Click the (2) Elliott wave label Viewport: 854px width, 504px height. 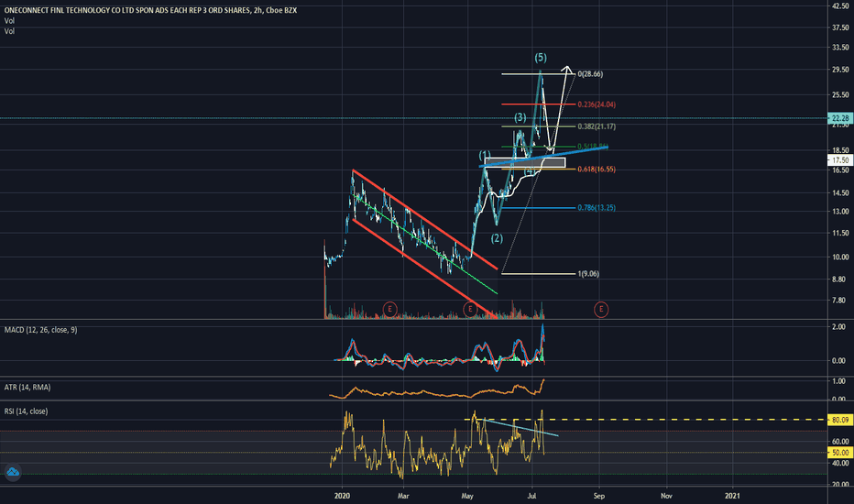tap(497, 238)
